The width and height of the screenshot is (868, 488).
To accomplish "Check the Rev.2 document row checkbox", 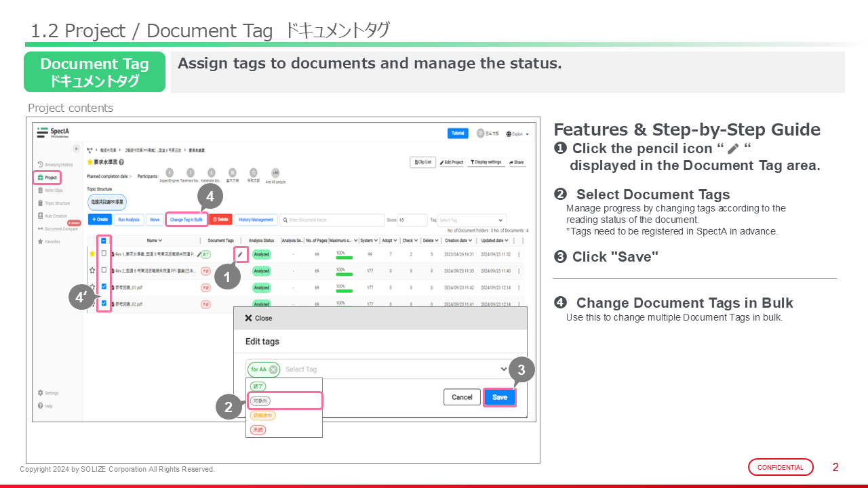I will [104, 270].
